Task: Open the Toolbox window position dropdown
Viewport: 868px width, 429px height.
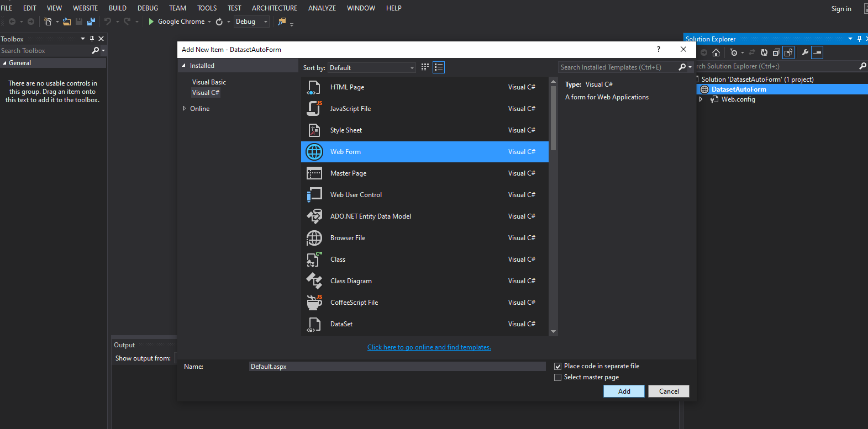Action: tap(83, 39)
